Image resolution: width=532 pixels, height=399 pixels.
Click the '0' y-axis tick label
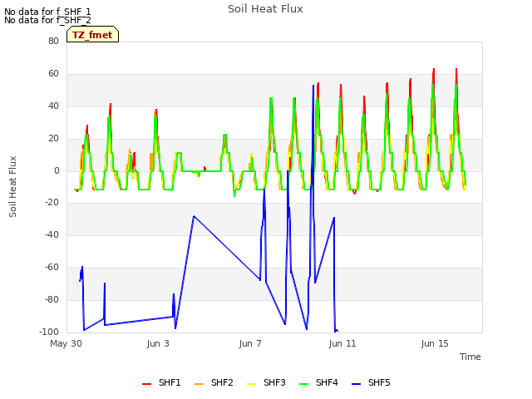pos(57,171)
